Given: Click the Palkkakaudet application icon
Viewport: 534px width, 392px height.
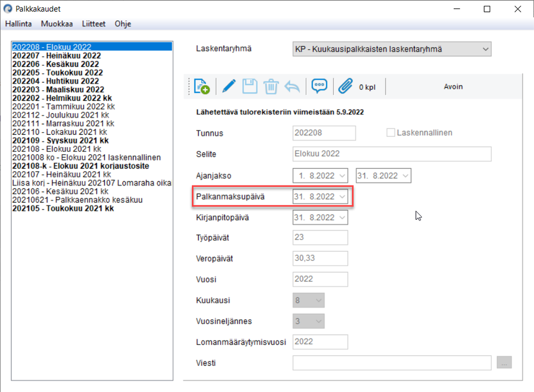Looking at the screenshot, I should click(7, 9).
